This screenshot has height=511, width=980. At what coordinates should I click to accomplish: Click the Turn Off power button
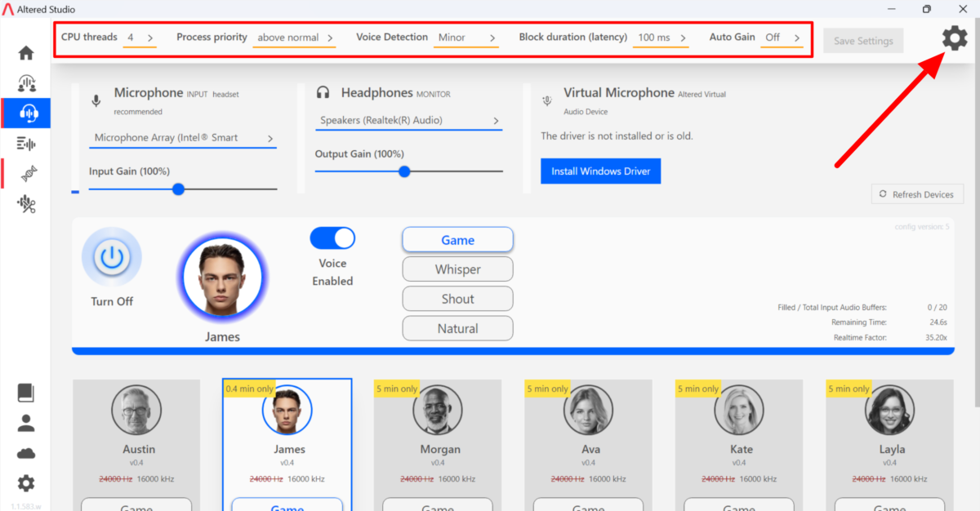click(x=112, y=258)
